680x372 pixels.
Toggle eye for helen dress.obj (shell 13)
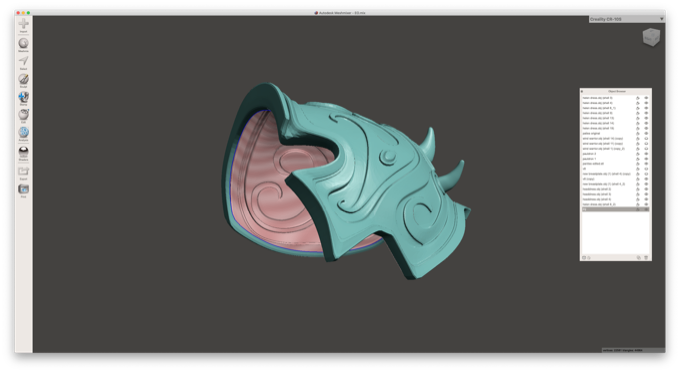tap(646, 118)
